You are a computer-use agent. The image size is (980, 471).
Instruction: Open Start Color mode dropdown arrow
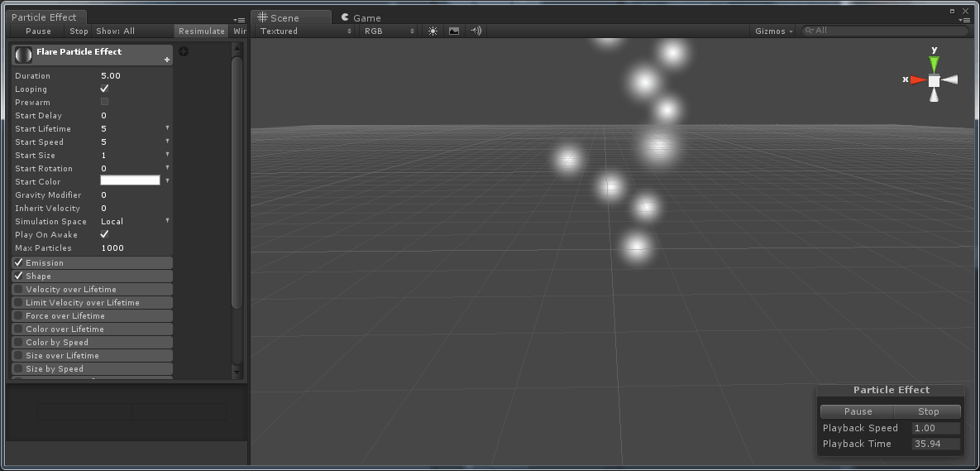coord(168,180)
